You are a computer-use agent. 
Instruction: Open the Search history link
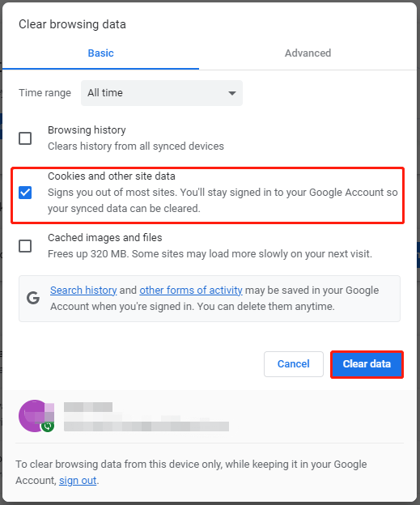[83, 291]
